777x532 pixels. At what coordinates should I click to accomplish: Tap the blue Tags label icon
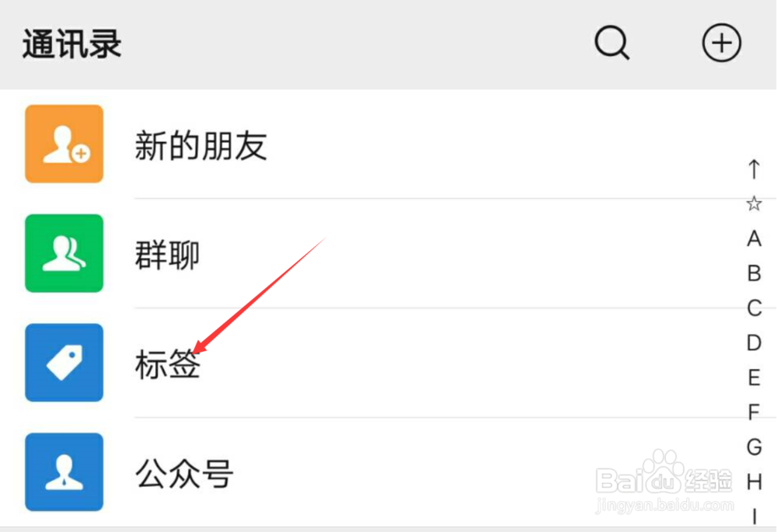coord(64,363)
